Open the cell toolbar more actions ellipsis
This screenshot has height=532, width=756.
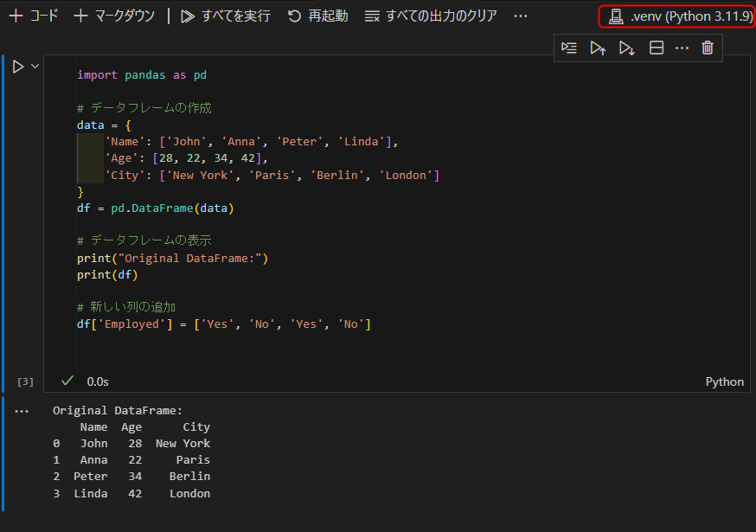682,48
